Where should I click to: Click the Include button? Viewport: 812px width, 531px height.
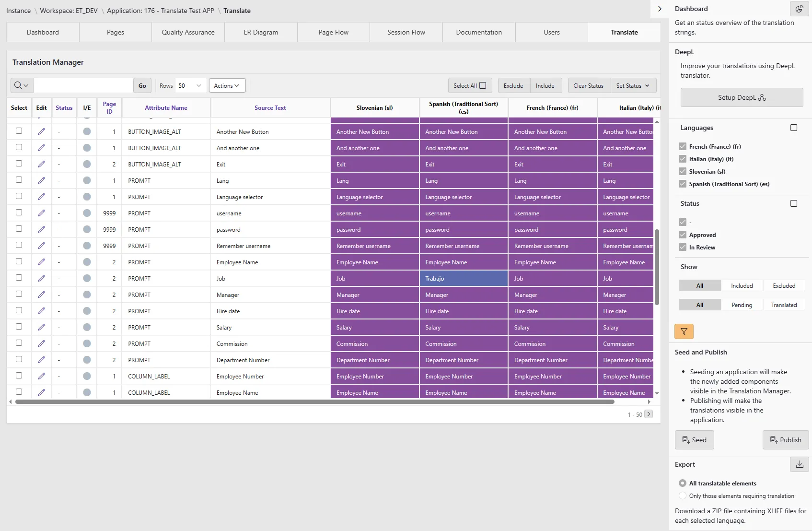coord(545,85)
